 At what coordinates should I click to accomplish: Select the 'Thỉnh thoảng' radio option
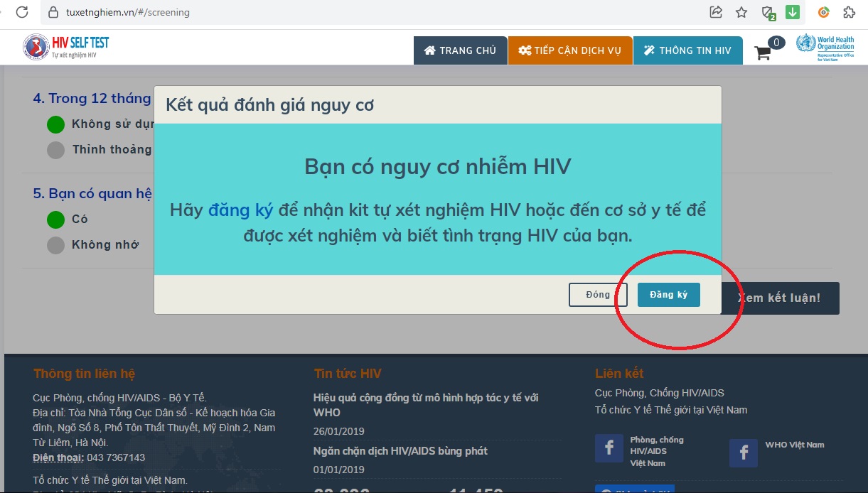[55, 150]
